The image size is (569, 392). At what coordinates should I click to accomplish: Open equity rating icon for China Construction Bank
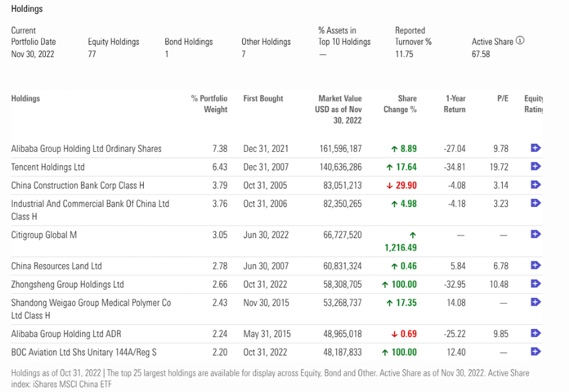pyautogui.click(x=536, y=184)
